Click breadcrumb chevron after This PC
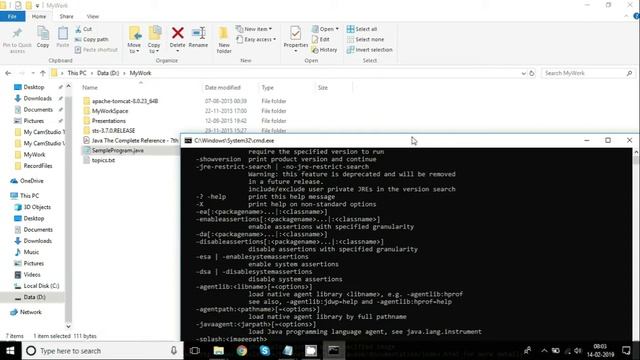This screenshot has height=360, width=640. pyautogui.click(x=92, y=73)
